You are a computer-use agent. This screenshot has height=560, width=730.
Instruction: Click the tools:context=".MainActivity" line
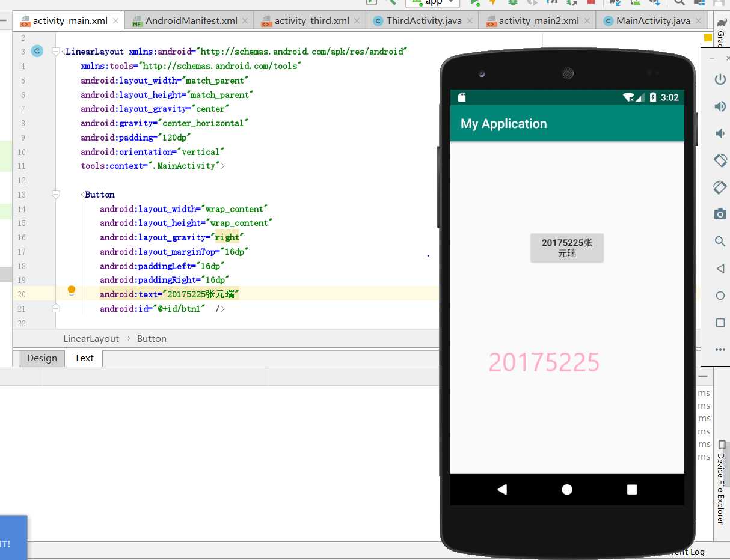pos(153,166)
